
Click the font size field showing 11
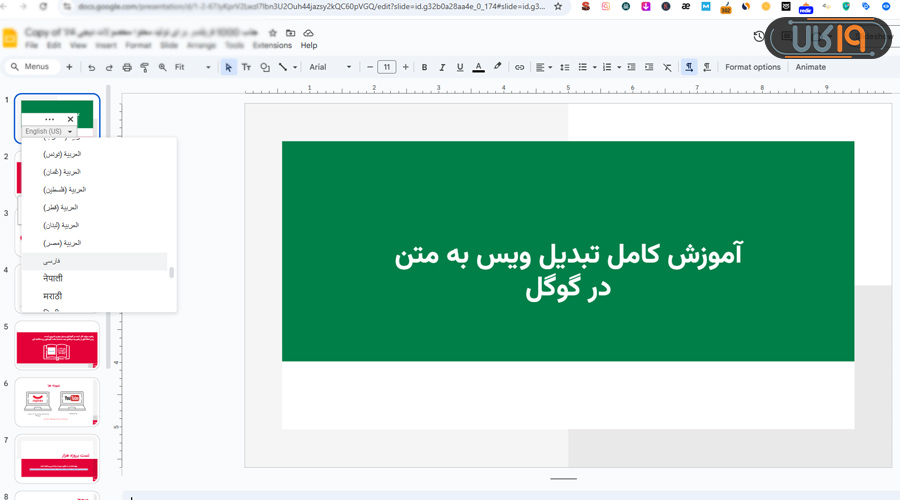point(387,67)
